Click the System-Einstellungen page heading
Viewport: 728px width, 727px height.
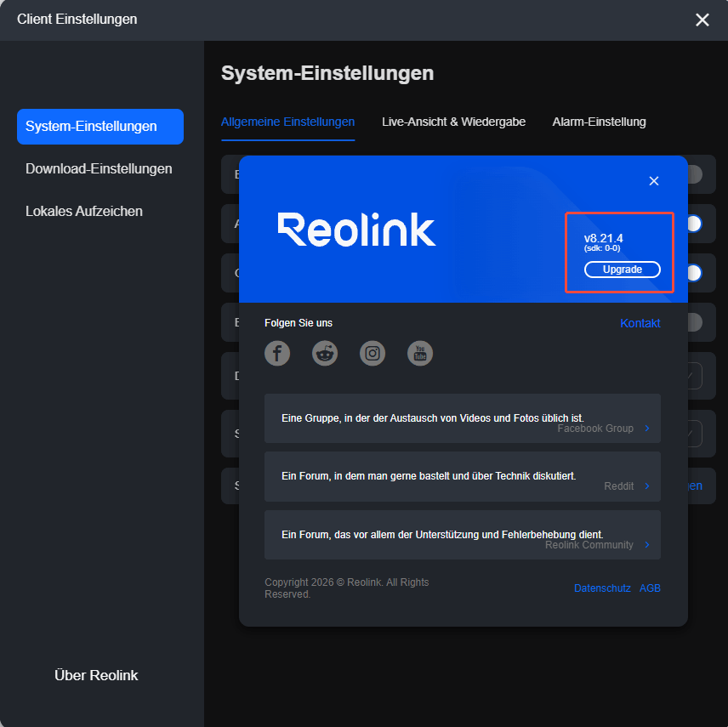pyautogui.click(x=327, y=73)
